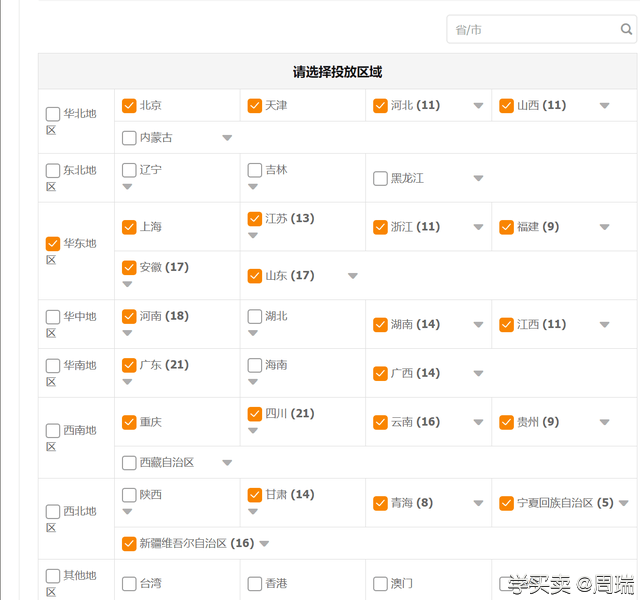640x600 pixels.
Task: Expand the 西藏自治区 city list arrow
Action: tap(227, 462)
